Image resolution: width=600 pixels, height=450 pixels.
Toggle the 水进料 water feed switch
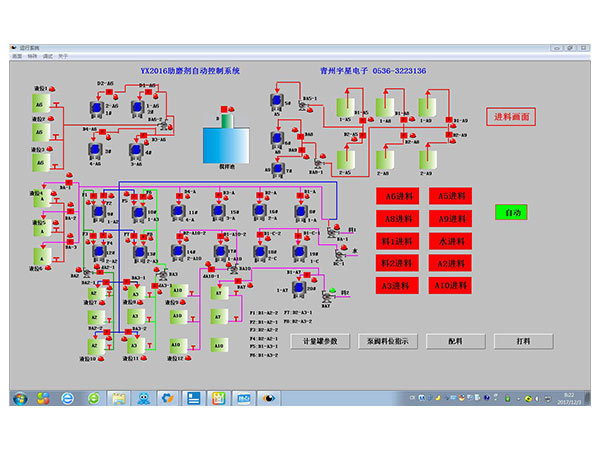coord(452,241)
